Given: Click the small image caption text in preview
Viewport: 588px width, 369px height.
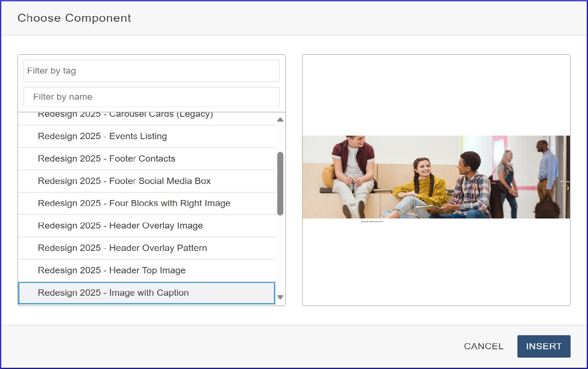Looking at the screenshot, I should point(373,221).
